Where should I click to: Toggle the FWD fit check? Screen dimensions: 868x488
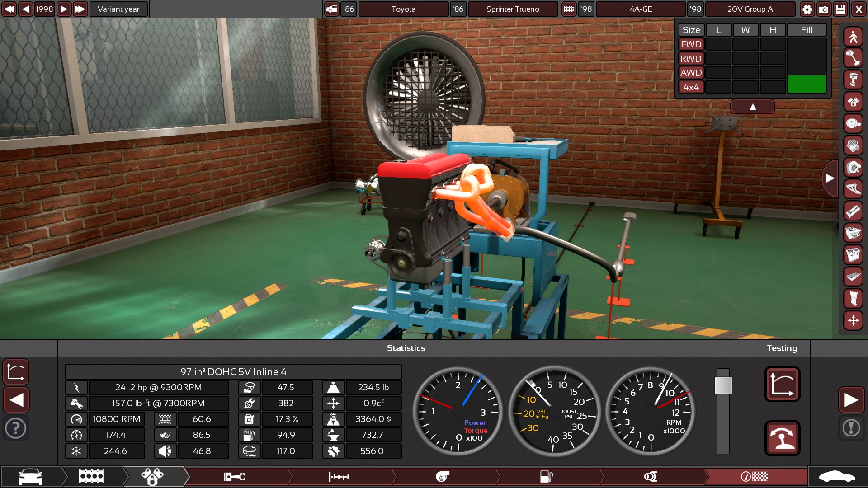point(691,44)
